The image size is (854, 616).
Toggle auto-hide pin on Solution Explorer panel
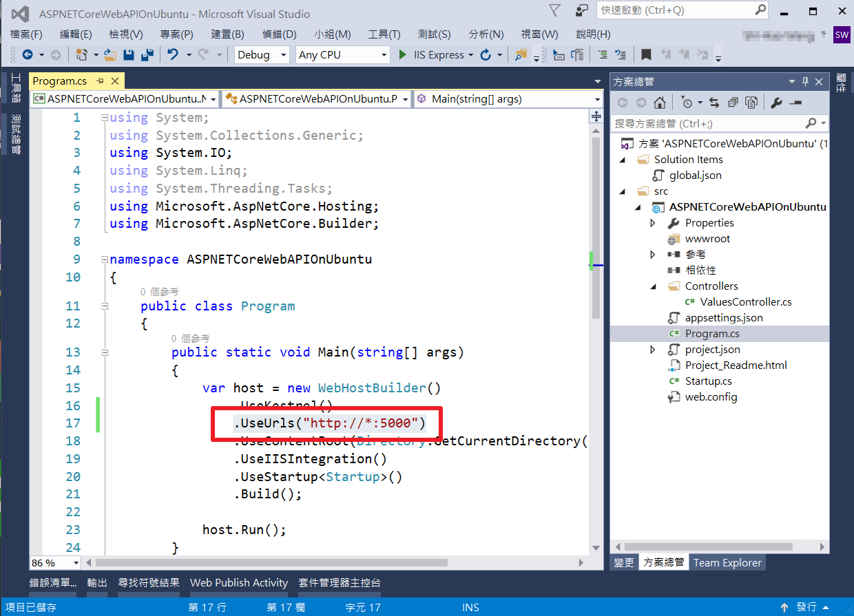(805, 82)
